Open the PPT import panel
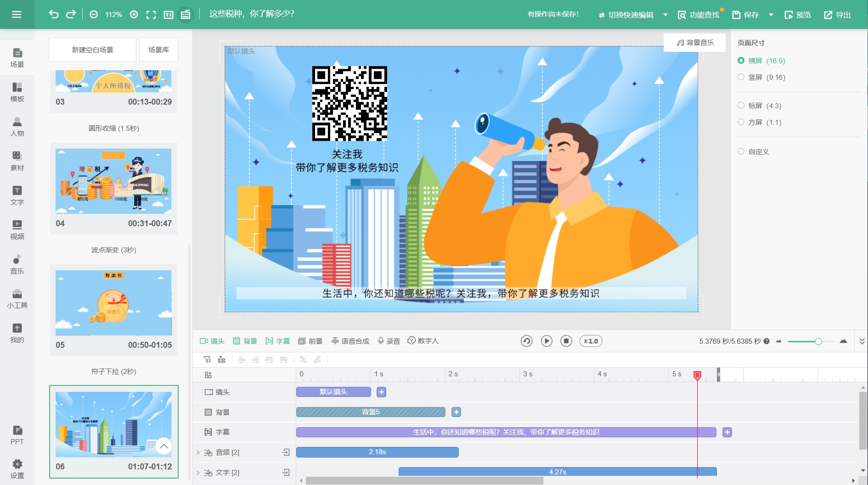 (17, 435)
